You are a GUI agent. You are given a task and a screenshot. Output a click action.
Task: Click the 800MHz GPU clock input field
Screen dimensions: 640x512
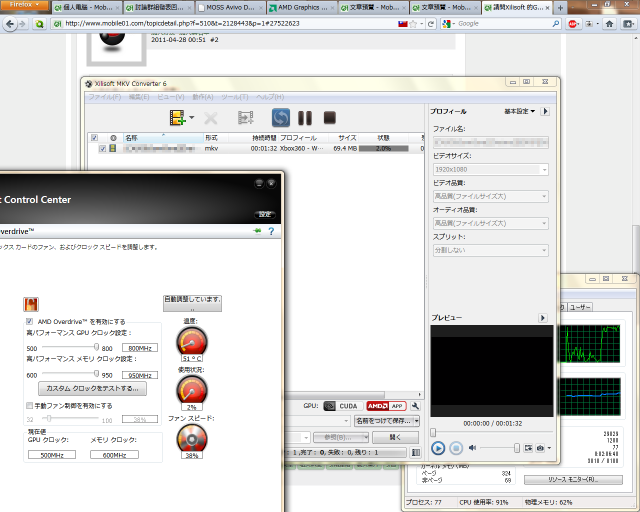click(x=140, y=348)
